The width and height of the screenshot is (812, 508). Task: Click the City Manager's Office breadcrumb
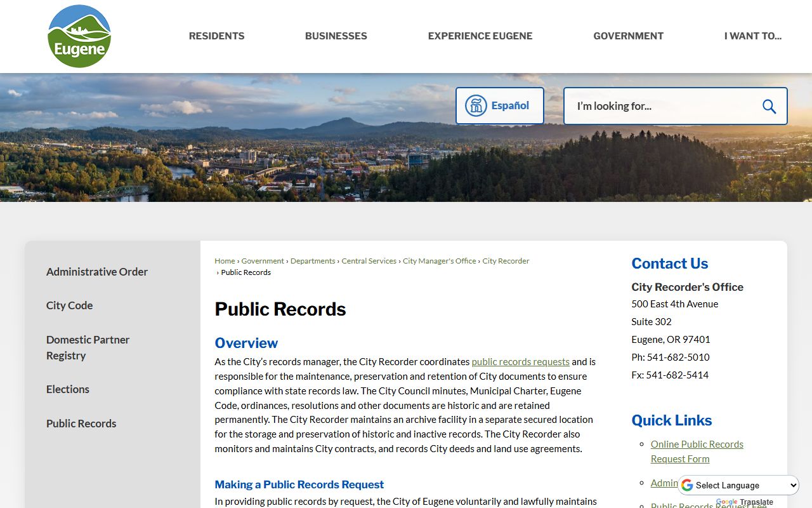(x=439, y=261)
